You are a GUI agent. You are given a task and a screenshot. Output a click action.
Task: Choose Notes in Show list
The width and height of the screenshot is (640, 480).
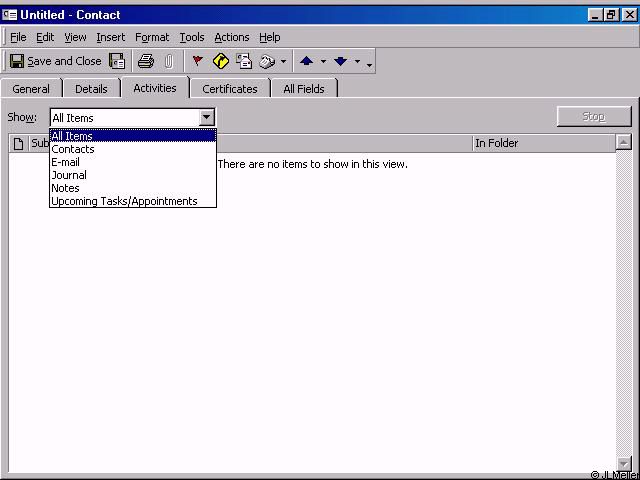pos(133,188)
